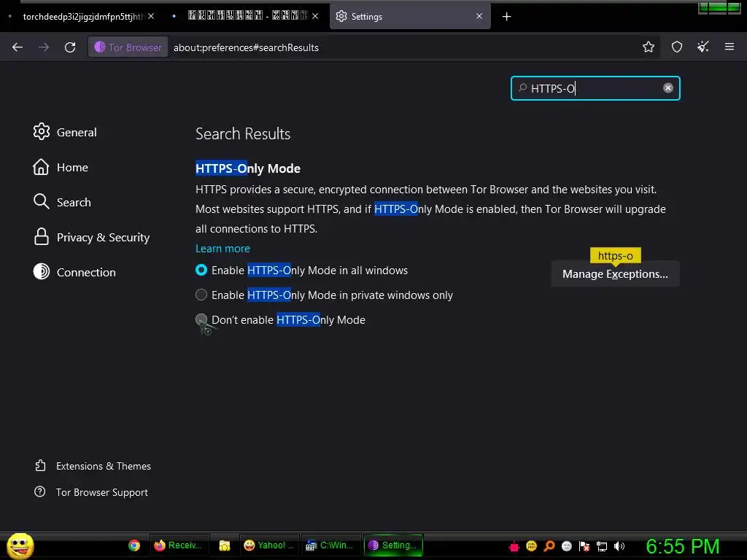Click the white round face tray icon
The width and height of the screenshot is (747, 560).
[x=566, y=546]
